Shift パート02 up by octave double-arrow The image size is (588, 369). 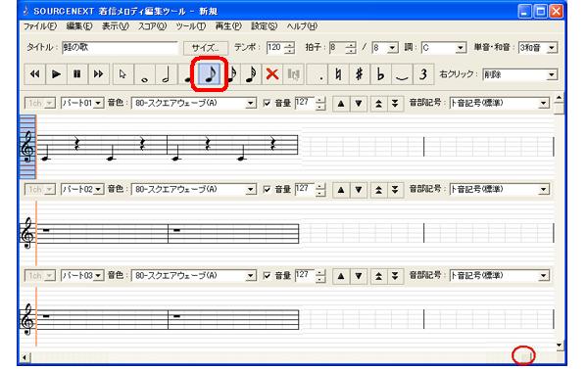(x=378, y=190)
